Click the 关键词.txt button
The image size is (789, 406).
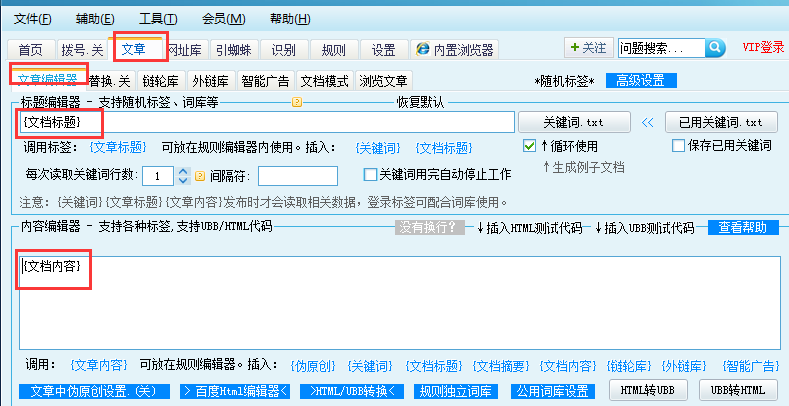(573, 122)
